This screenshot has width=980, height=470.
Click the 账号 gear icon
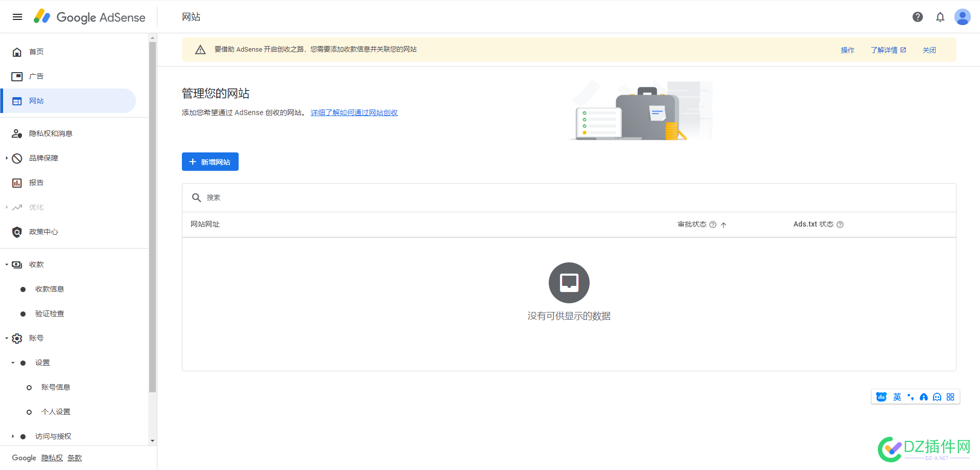click(x=17, y=338)
